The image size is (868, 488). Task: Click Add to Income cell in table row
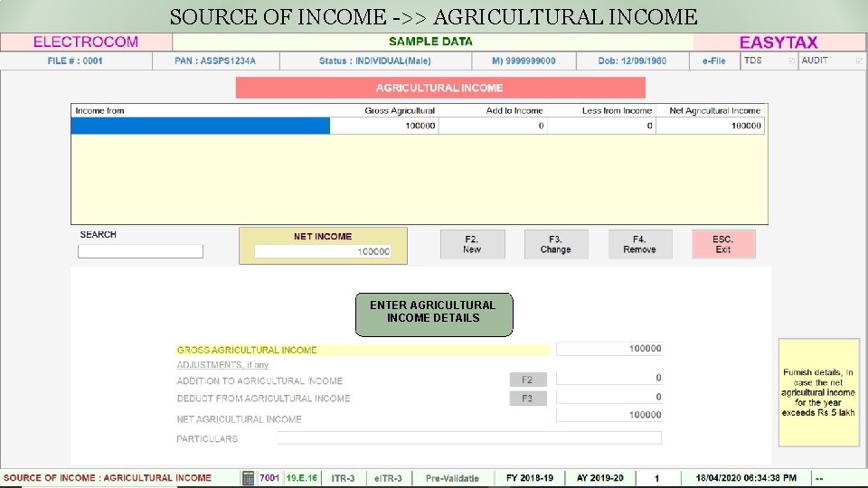tap(493, 126)
